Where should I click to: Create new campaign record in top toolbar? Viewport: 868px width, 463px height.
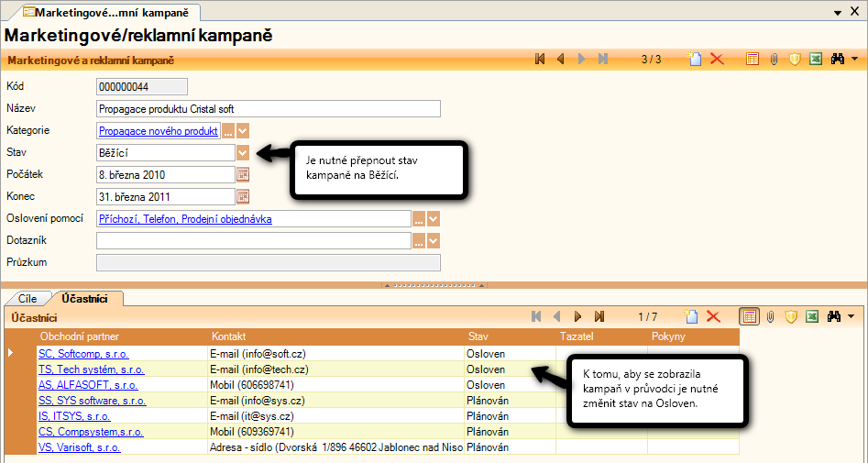pos(696,59)
